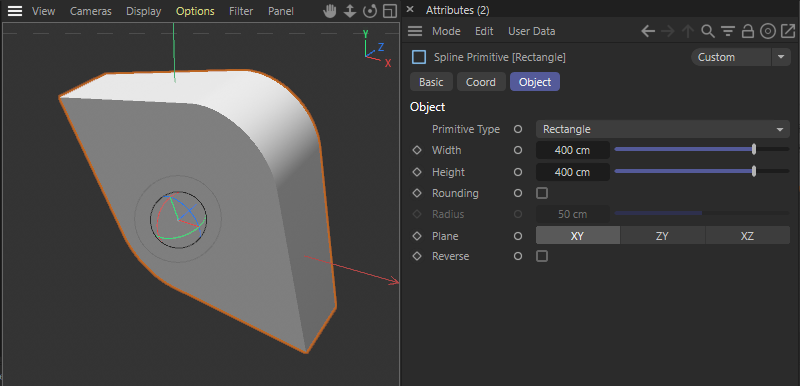Select the Object tab
Viewport: 800px width, 386px height.
click(535, 82)
